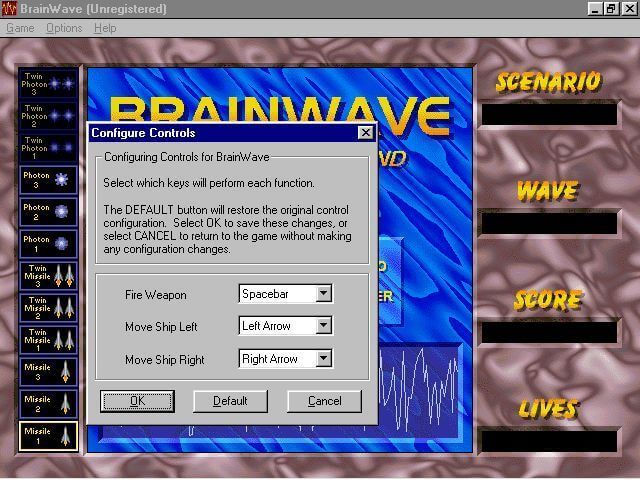
Task: Dismiss dialog with the Cancel button
Action: point(324,401)
